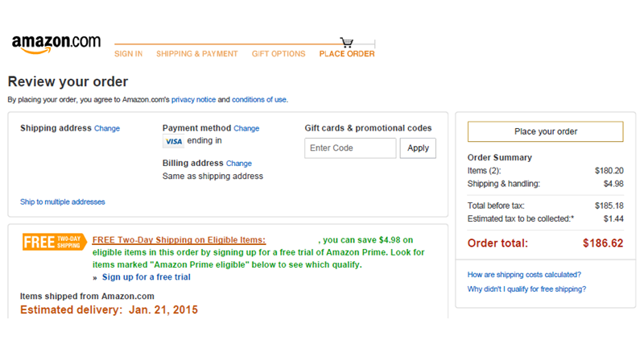Screen dimensions: 644x345
Task: Open the privacy notice link
Action: 193,100
